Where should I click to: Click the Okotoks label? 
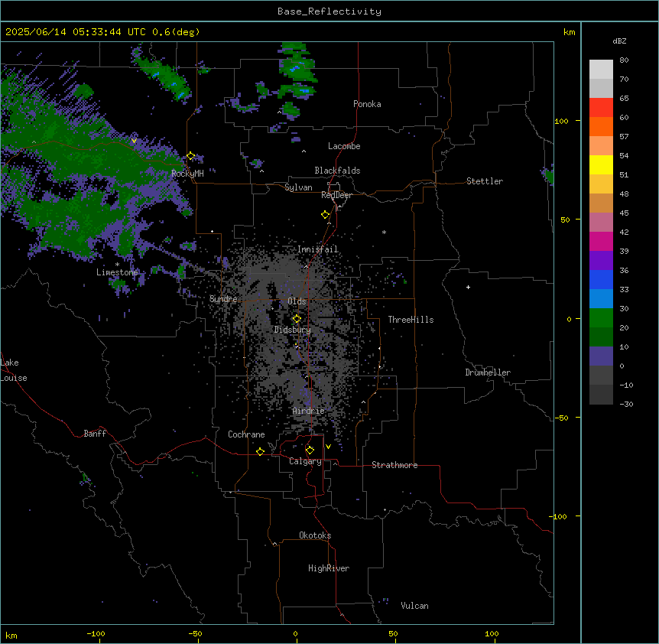[x=315, y=535]
